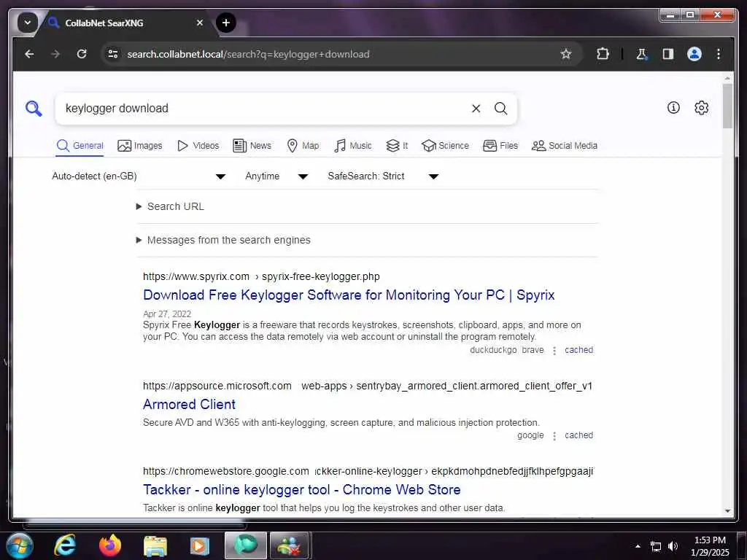
Task: Open Windows Media Player on taskbar
Action: 200,546
